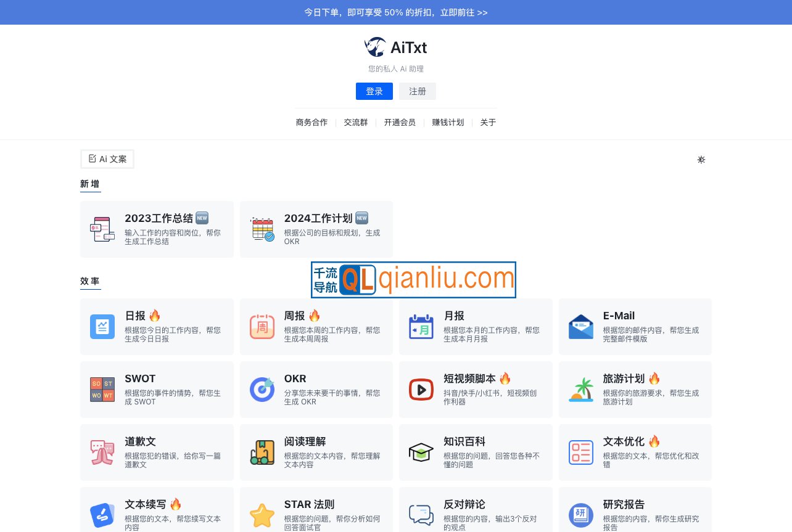Screen dimensions: 792x532
Task: Open the 月报 monthly report icon
Action: pos(421,327)
